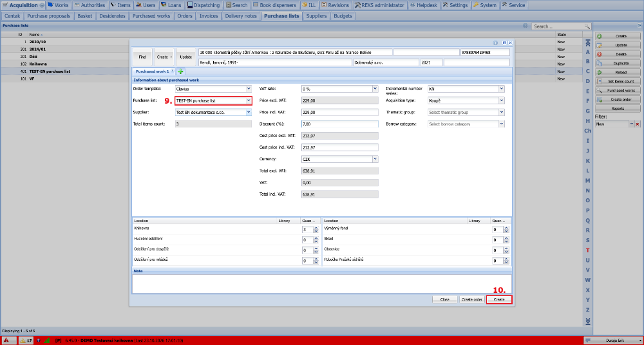Screen dimensions: 644x345
Task: Click the Close button at the dialog's bottom
Action: pos(444,300)
